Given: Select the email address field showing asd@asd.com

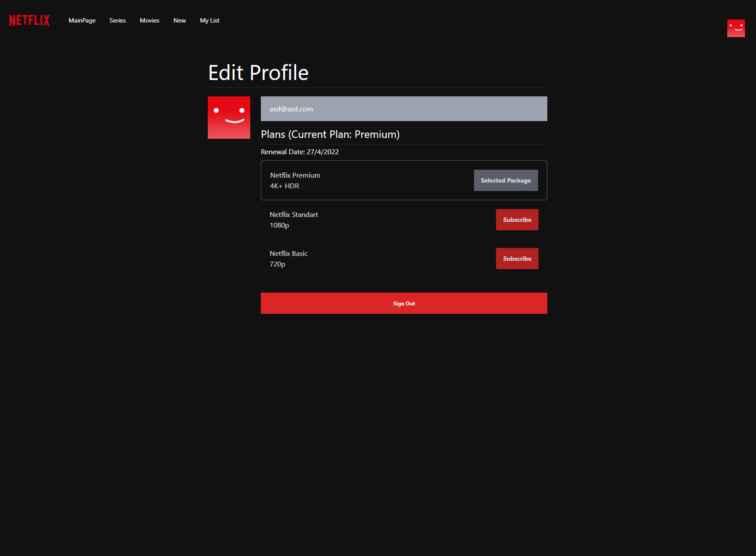Looking at the screenshot, I should click(x=403, y=108).
